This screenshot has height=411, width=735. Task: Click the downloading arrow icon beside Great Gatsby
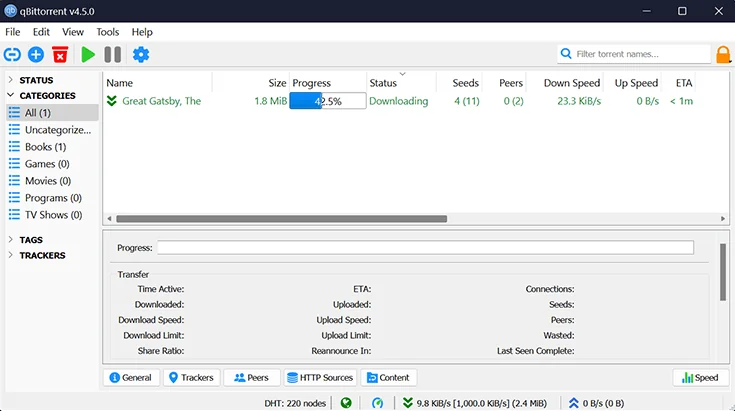click(x=112, y=101)
